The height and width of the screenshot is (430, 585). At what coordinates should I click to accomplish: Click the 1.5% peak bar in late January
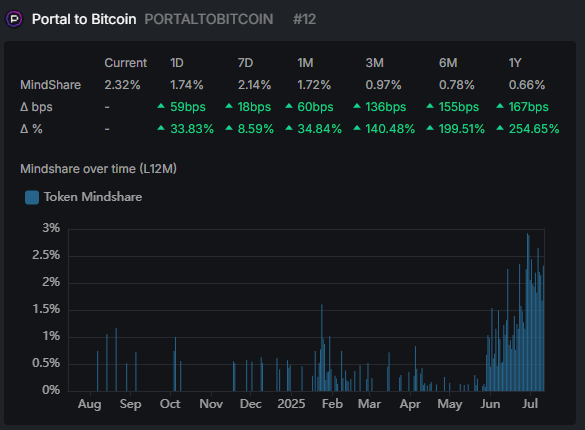click(x=322, y=348)
